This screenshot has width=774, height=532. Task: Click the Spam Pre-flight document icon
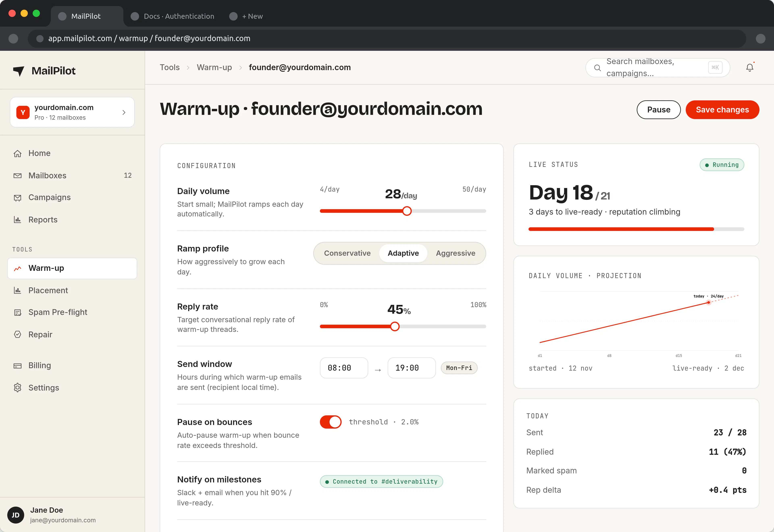(x=18, y=312)
